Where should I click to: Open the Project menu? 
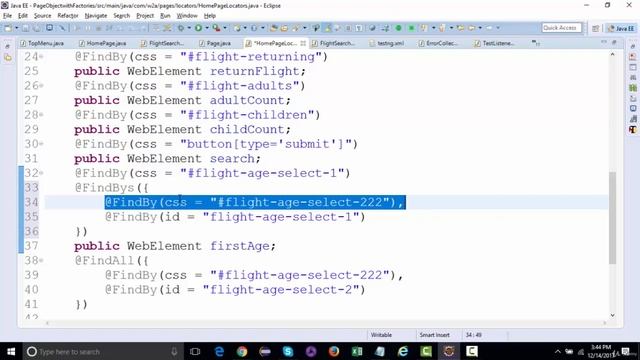[145, 16]
